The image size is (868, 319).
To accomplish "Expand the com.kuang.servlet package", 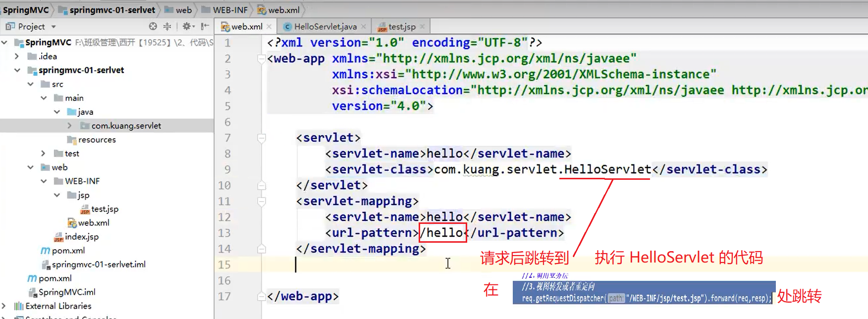I will pos(70,126).
